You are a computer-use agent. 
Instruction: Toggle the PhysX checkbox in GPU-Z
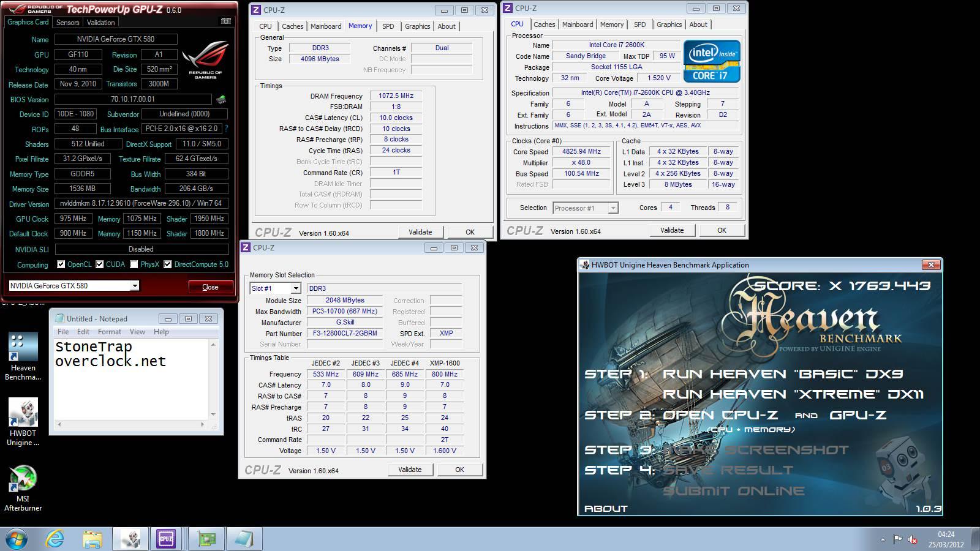(134, 264)
